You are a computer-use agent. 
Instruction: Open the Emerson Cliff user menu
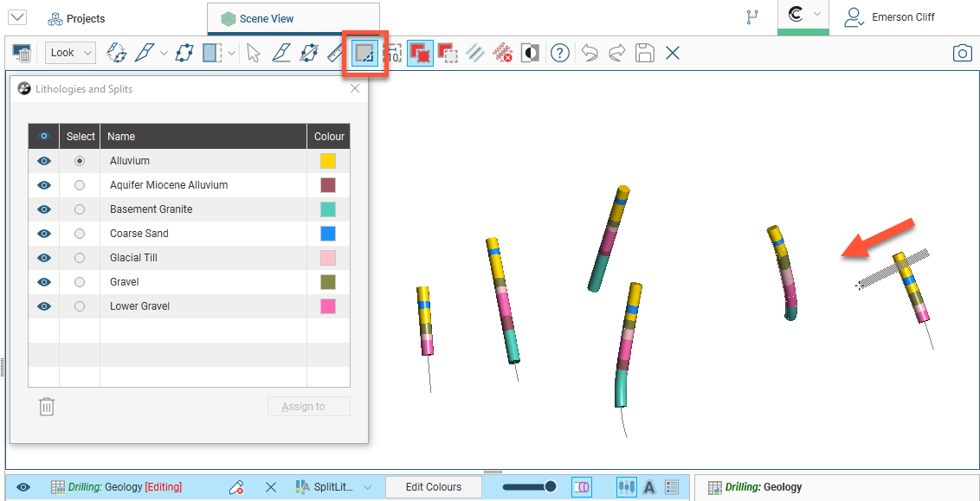(892, 17)
